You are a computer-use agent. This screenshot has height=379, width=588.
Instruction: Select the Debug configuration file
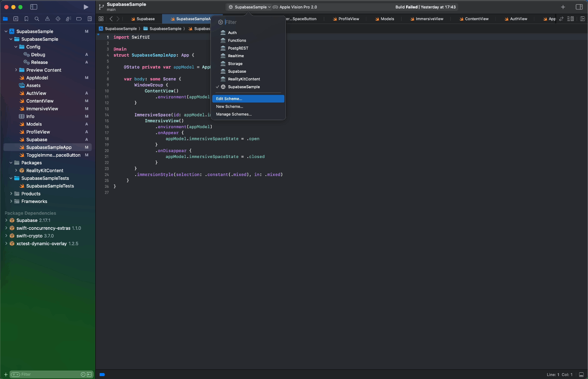pos(38,55)
